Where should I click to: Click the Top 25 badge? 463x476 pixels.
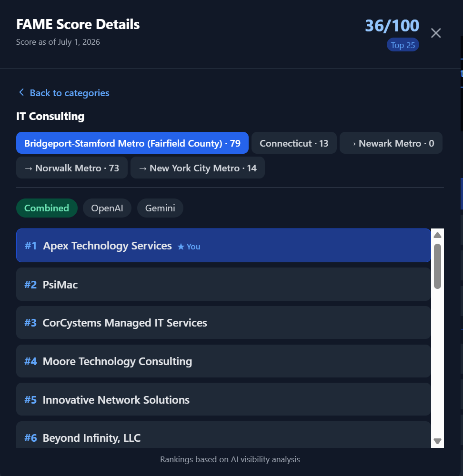pos(403,45)
